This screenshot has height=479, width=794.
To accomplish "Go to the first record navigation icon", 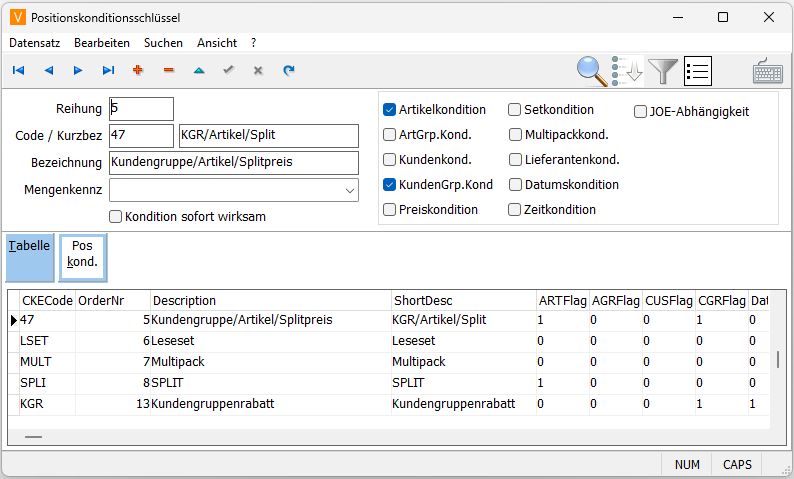I will (x=18, y=71).
